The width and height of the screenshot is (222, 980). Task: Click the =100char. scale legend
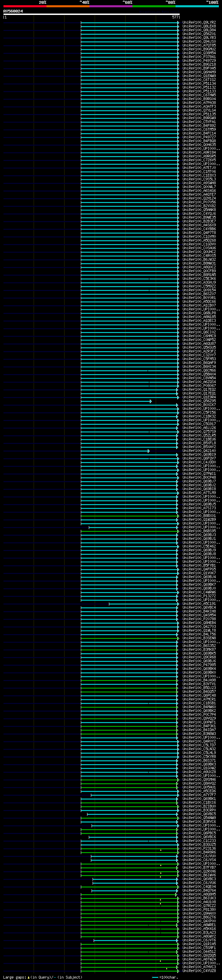[165, 977]
